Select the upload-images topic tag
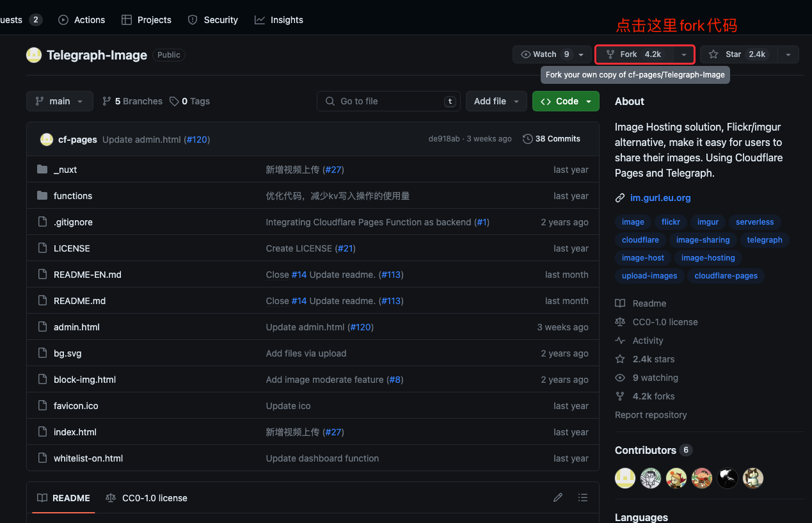Screen dimensions: 812x523 (649, 276)
